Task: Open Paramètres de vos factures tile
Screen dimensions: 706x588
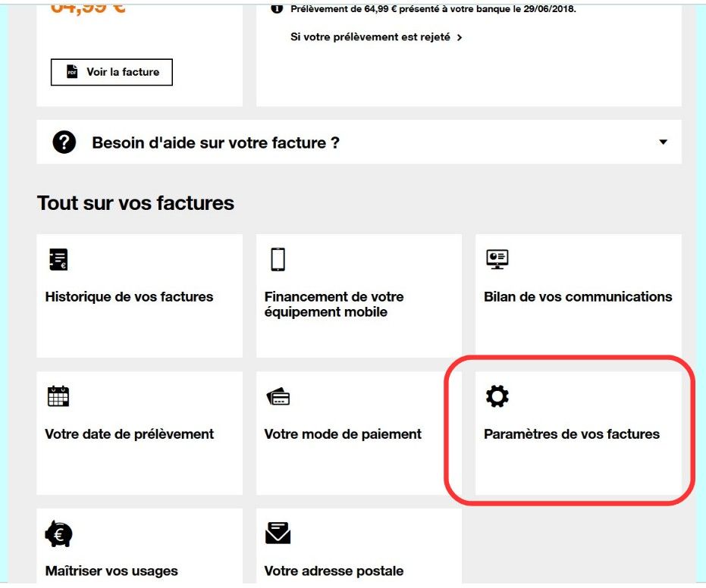Action: 578,433
